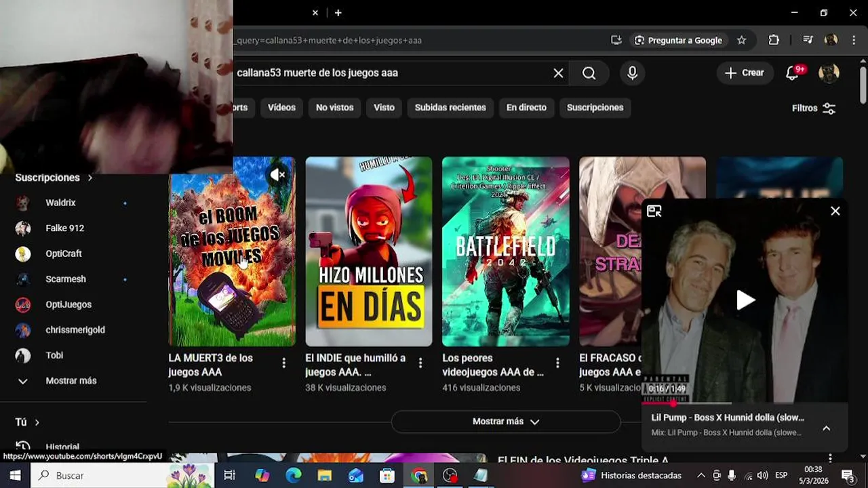Open options for Los peores videojuegos AAA video
This screenshot has width=868, height=488.
coord(557,364)
